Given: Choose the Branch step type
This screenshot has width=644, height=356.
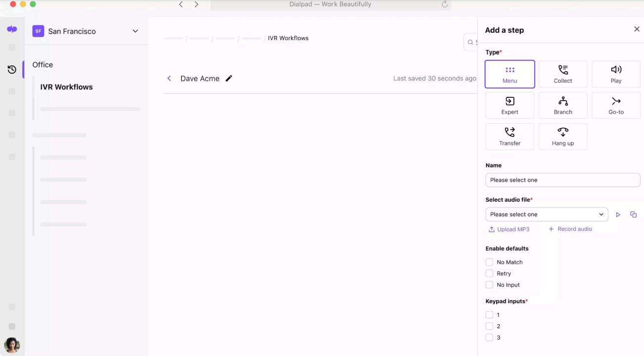Looking at the screenshot, I should pos(562,105).
